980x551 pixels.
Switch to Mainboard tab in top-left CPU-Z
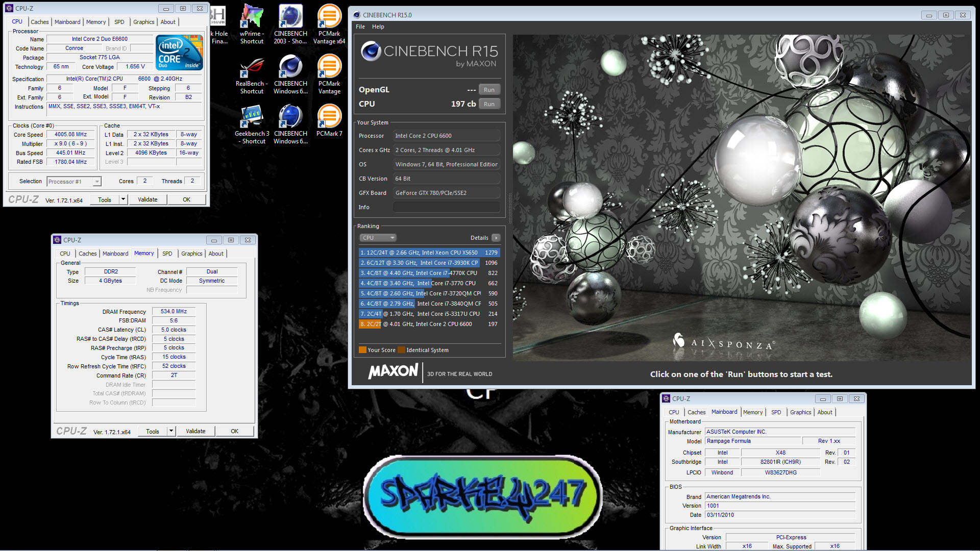tap(67, 22)
